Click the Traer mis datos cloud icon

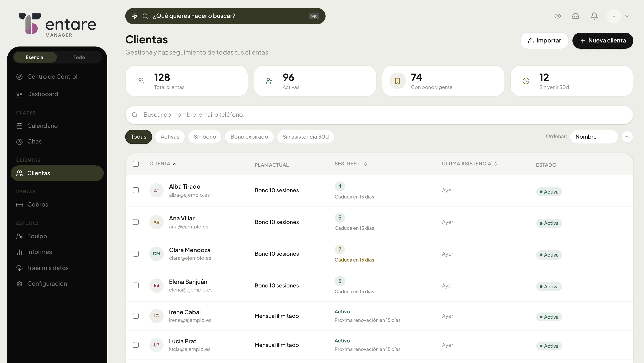(19, 268)
